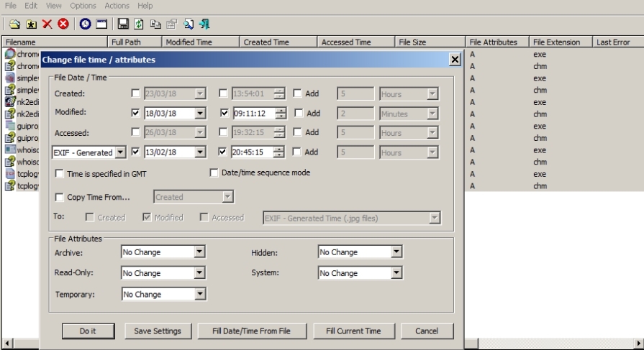Click the clock change time/attributes icon
The height and width of the screenshot is (350, 644).
click(x=85, y=24)
